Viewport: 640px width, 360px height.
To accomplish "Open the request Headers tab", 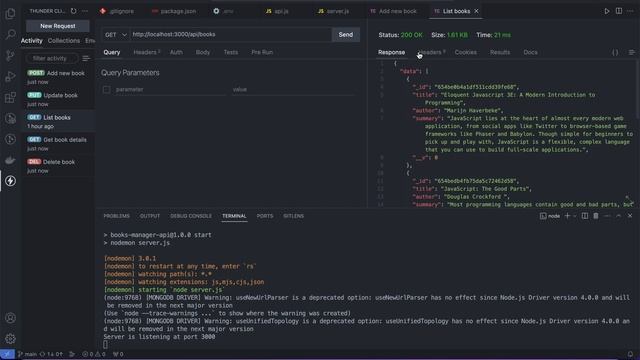I will pos(147,52).
